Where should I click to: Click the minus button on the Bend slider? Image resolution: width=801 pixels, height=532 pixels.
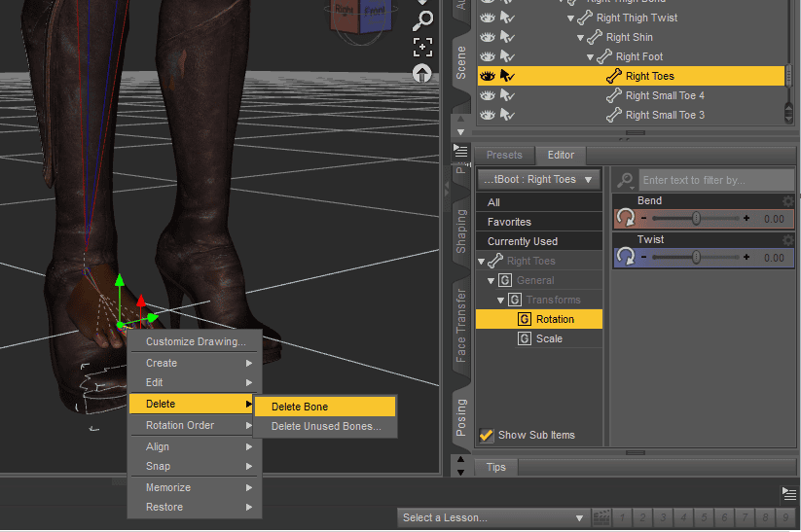tap(644, 219)
